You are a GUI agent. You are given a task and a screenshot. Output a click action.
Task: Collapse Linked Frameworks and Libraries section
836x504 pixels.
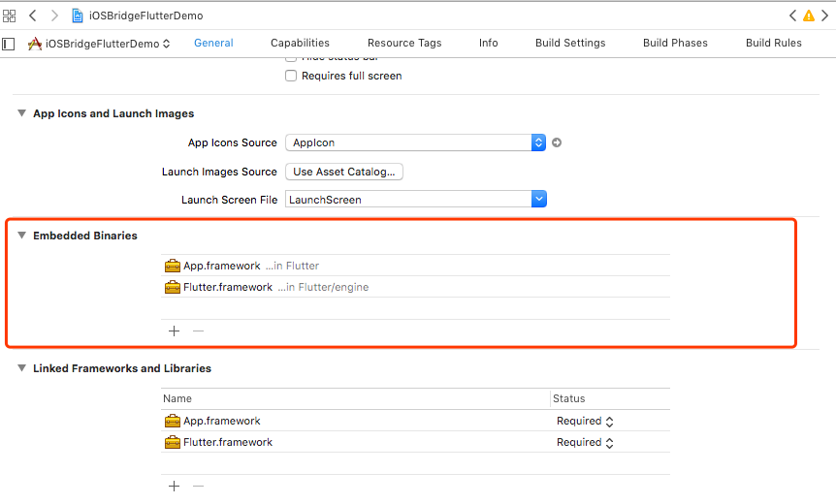[21, 367]
